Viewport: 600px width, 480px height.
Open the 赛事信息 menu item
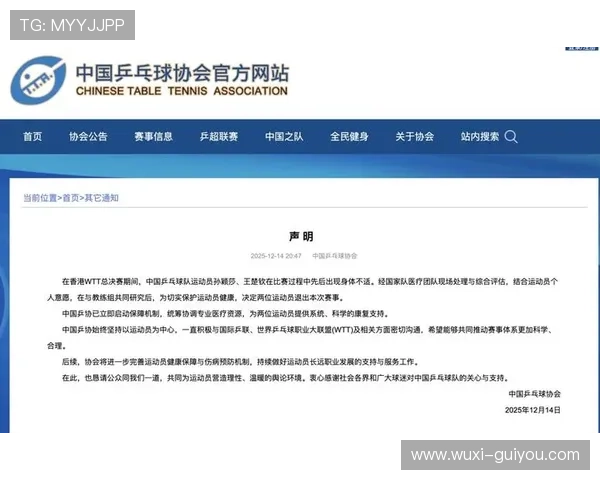pos(153,137)
